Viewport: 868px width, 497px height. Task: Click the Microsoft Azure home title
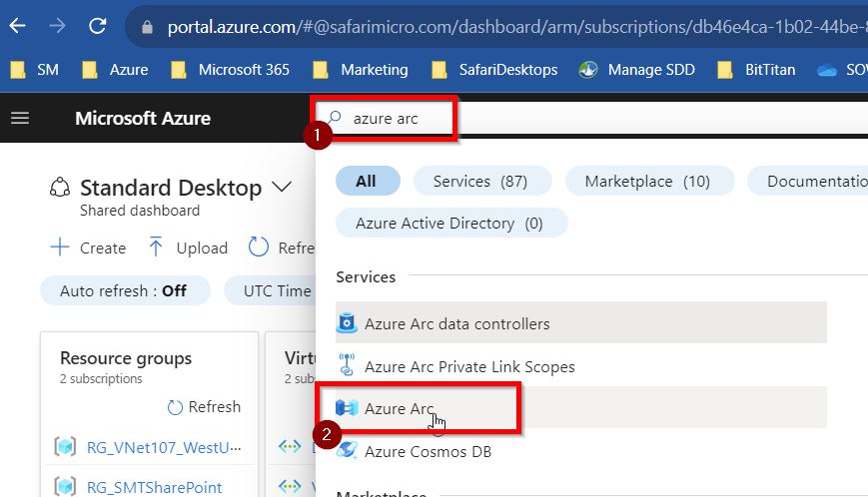143,119
